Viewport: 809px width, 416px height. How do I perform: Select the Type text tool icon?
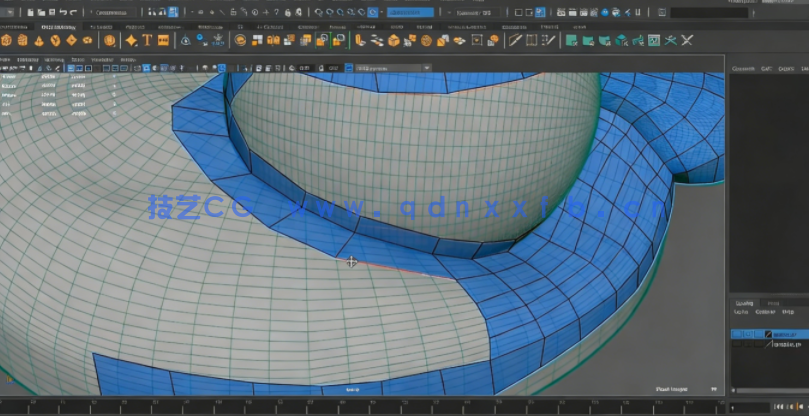[x=147, y=40]
